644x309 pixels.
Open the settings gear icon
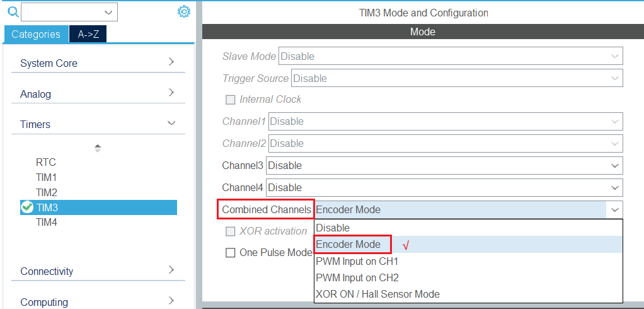click(183, 11)
